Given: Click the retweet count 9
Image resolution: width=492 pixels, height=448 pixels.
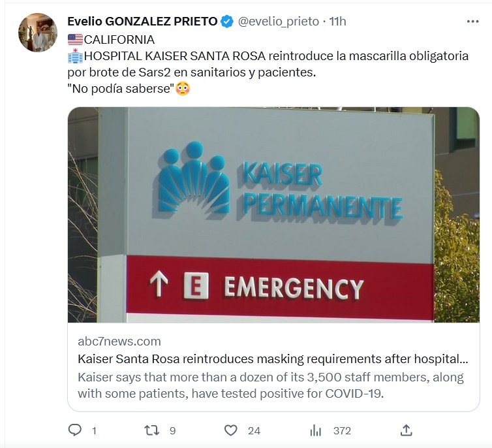Looking at the screenshot, I should click(x=172, y=431).
